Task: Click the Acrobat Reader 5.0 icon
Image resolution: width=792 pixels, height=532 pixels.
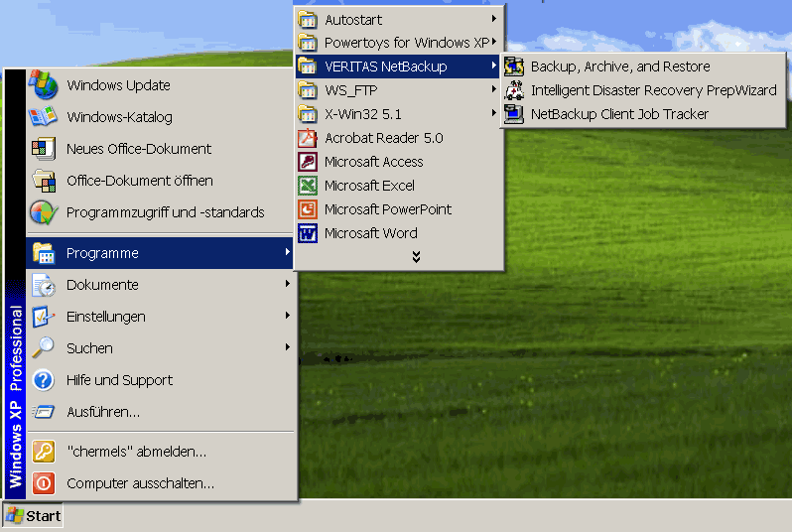Action: click(307, 137)
